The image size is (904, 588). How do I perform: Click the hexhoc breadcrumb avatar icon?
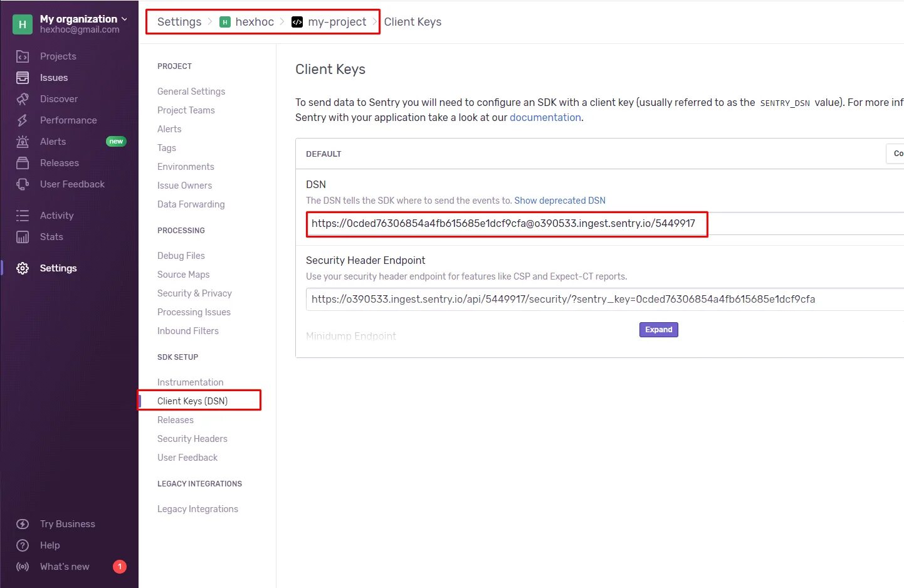225,22
